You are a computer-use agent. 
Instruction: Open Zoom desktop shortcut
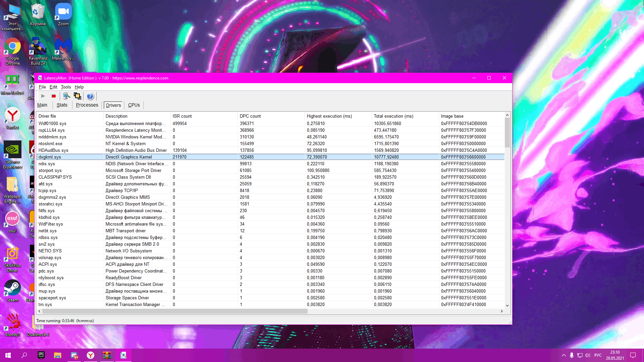click(x=63, y=15)
